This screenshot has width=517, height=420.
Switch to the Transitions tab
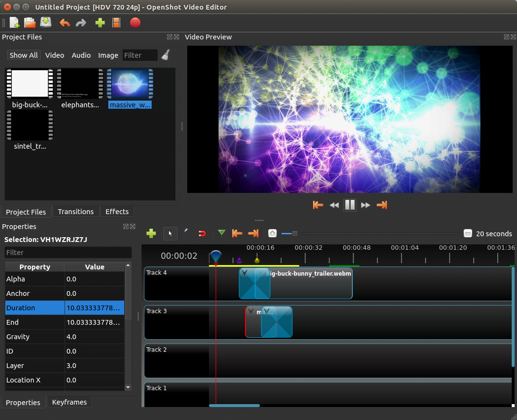76,212
